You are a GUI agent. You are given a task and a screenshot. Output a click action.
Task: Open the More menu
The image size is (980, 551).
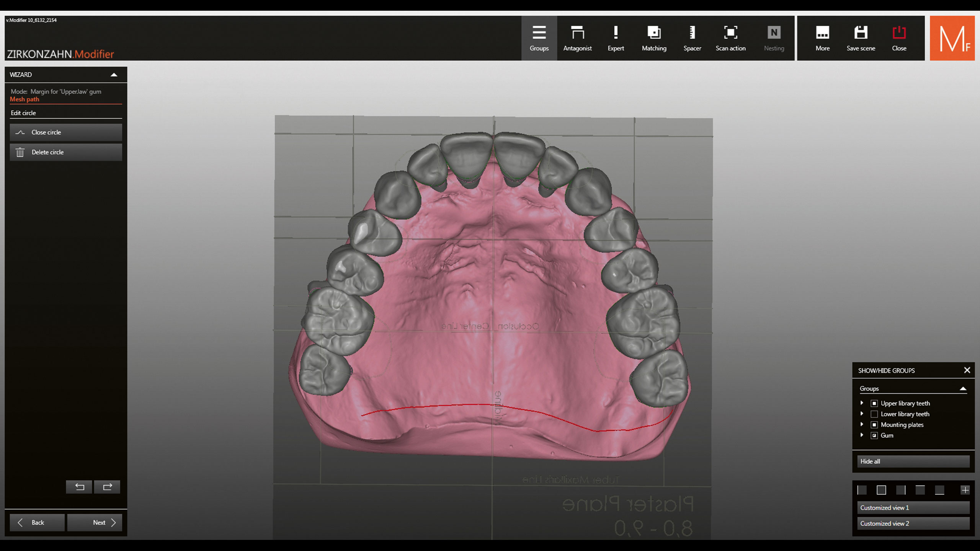(822, 38)
